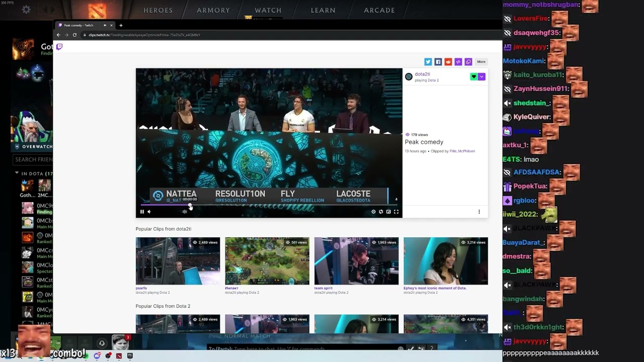Open the Имлакт clip link
Viewport: 644px width, 362px height.
(x=231, y=288)
